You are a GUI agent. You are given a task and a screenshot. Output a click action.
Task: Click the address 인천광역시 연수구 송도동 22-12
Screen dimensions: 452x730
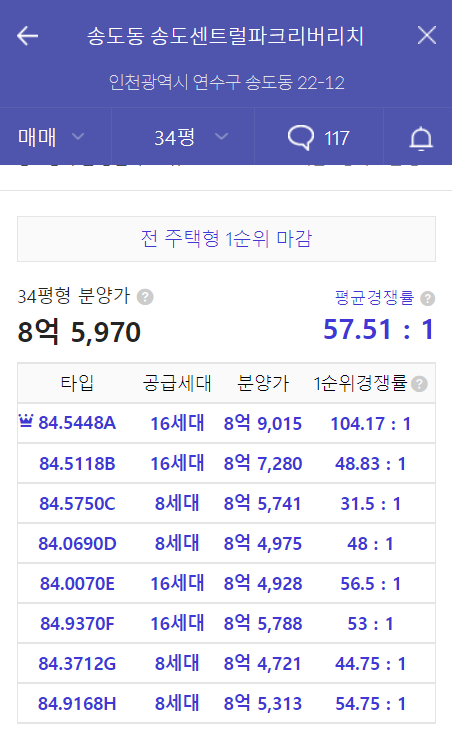click(x=227, y=83)
